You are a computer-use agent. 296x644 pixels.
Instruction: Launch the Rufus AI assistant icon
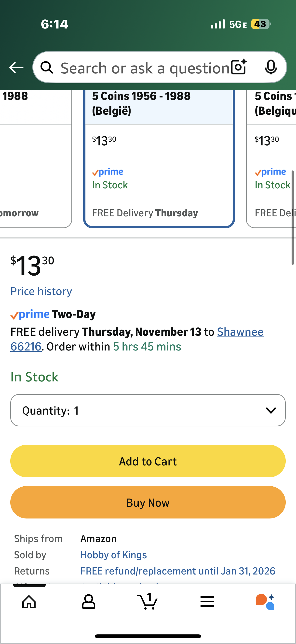click(265, 601)
